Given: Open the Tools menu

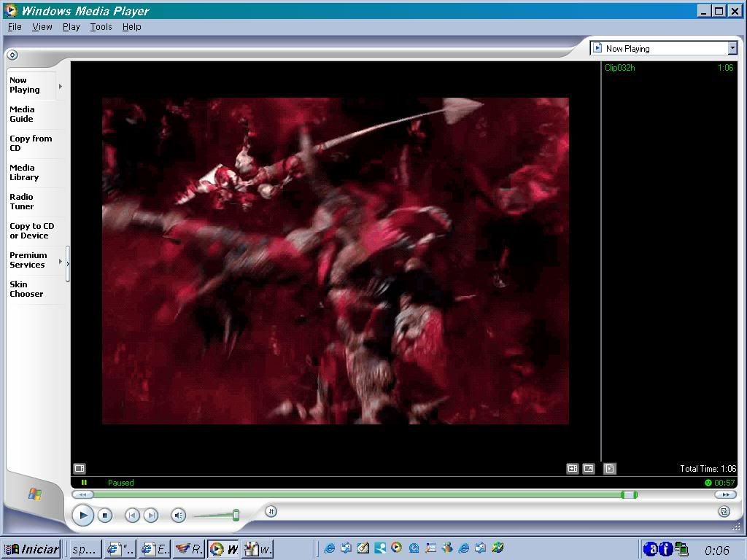Looking at the screenshot, I should coord(101,27).
